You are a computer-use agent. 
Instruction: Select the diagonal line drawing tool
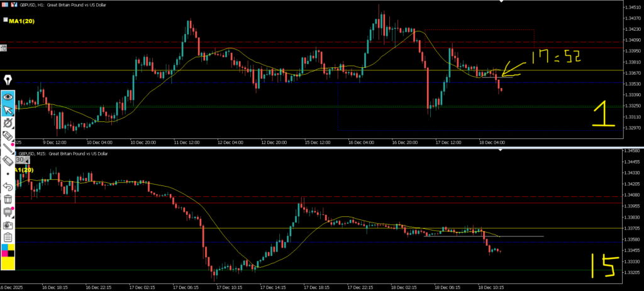[8, 148]
